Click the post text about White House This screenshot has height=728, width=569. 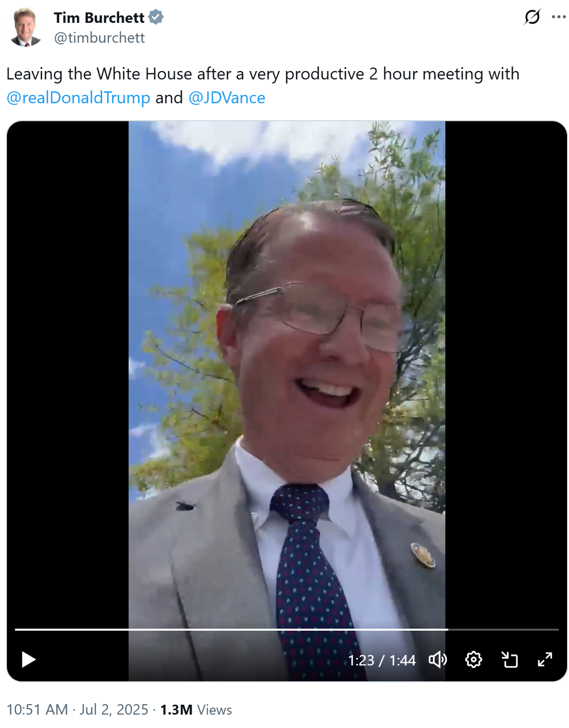(263, 74)
